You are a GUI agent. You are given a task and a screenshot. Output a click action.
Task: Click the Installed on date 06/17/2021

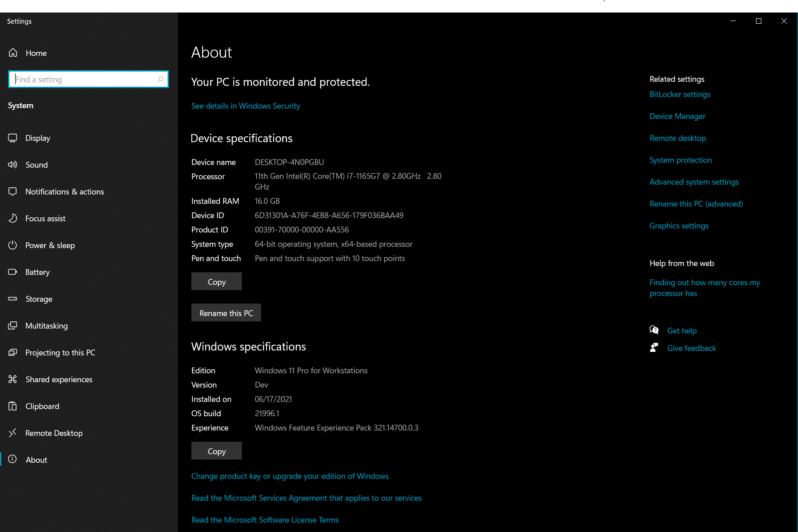tap(273, 399)
